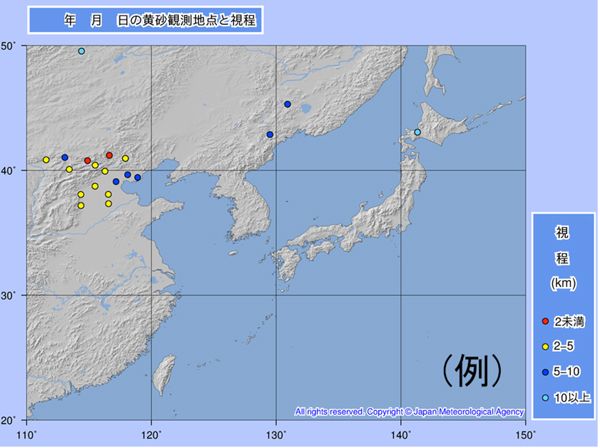Click the 10以上 legend text

click(572, 397)
